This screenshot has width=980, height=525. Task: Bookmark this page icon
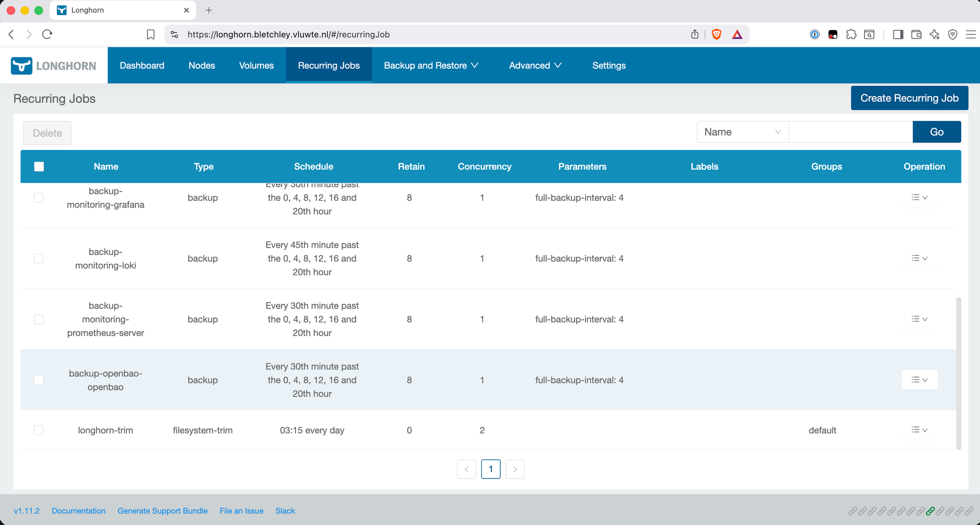151,34
